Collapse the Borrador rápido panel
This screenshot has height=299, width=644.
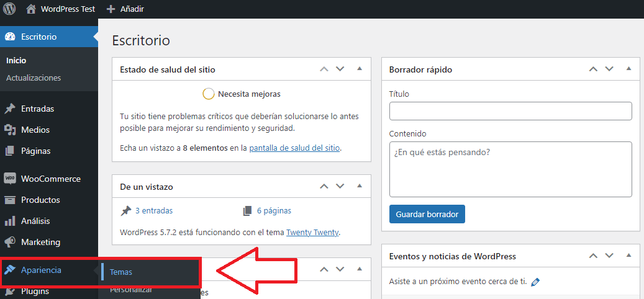[628, 68]
